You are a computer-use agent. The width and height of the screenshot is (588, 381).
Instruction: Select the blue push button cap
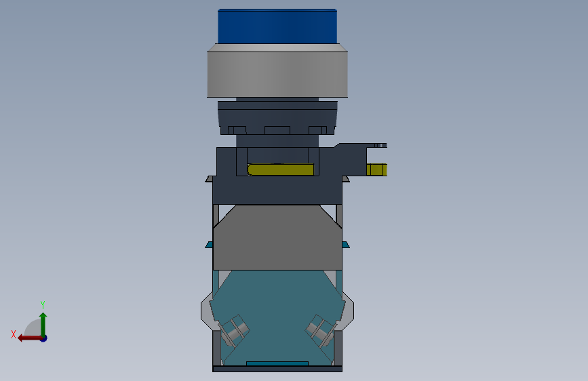click(277, 26)
